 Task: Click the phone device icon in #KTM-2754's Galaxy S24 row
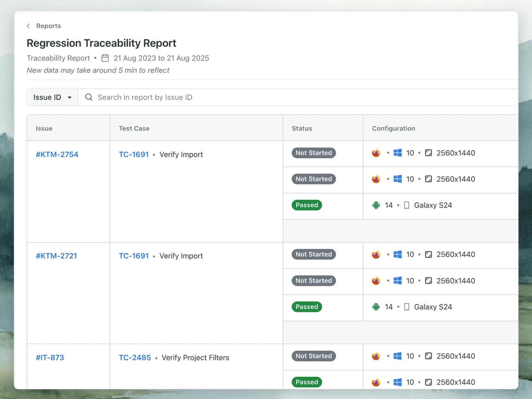coord(407,205)
